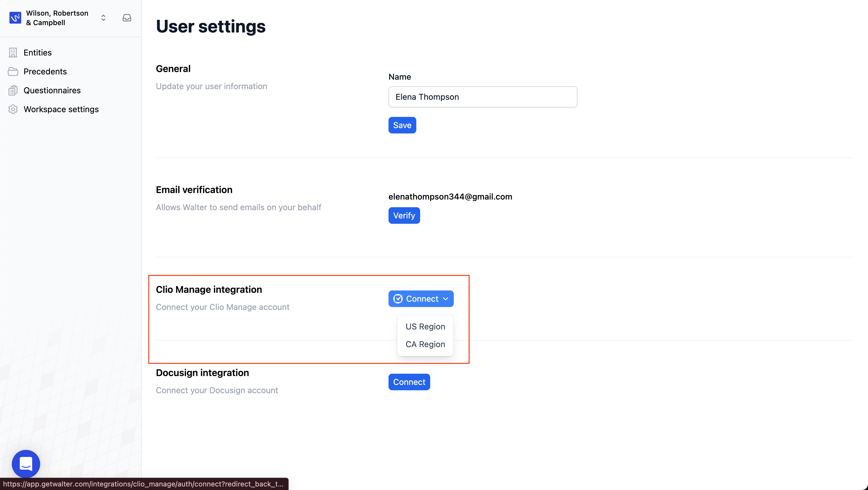Open Questionnaires from the sidebar
The image size is (868, 490).
[x=52, y=90]
